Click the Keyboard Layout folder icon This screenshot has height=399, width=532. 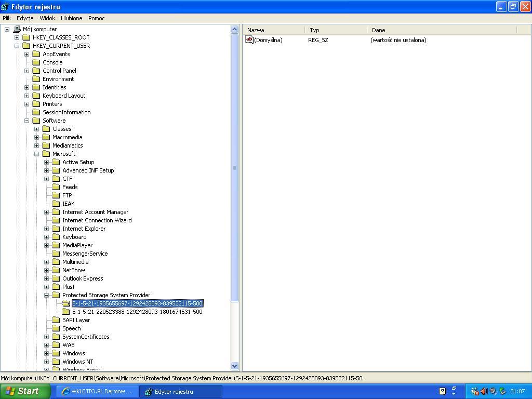pos(36,96)
